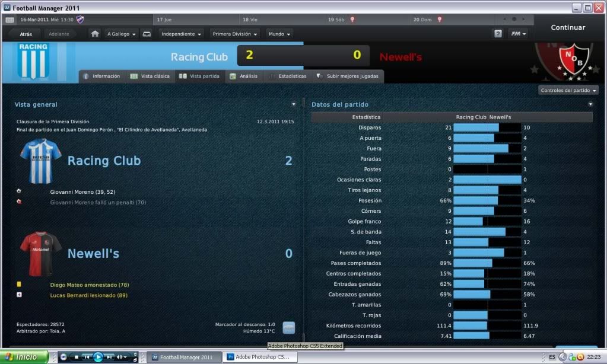Click the Newell's name in Vista general
The image size is (607, 364).
pyautogui.click(x=93, y=254)
